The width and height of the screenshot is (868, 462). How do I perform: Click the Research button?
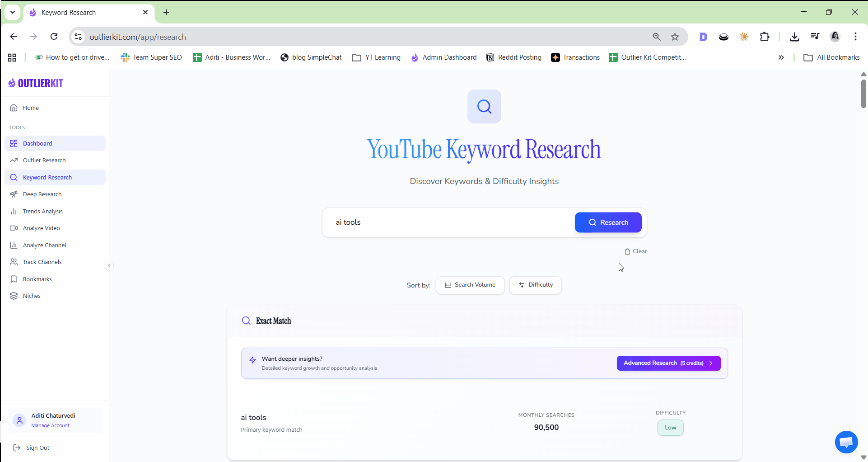pos(608,222)
